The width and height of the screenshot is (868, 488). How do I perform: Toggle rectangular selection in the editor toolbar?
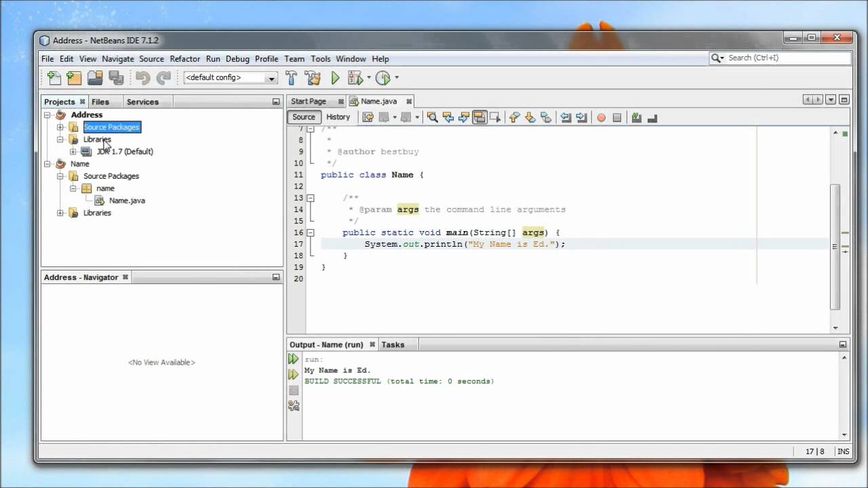496,117
